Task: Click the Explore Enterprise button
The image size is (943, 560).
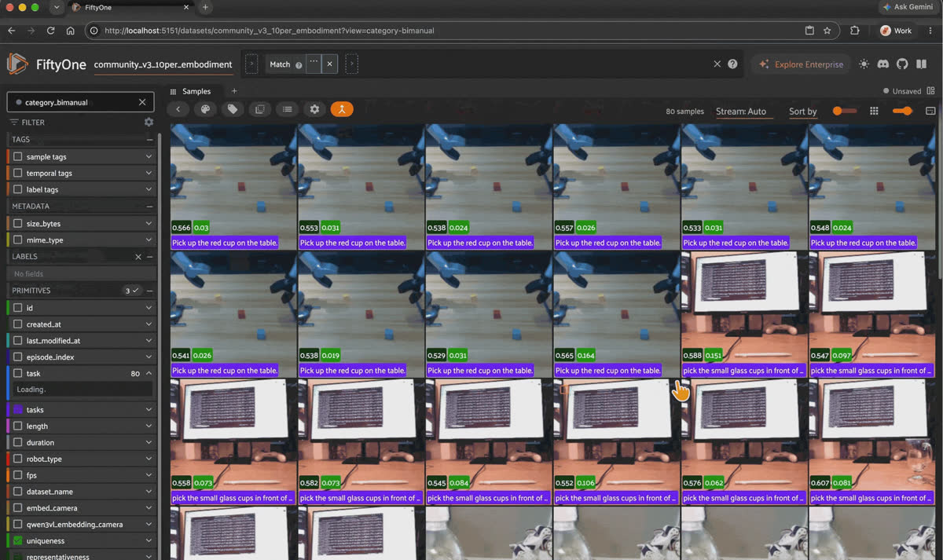Action: 801,64
